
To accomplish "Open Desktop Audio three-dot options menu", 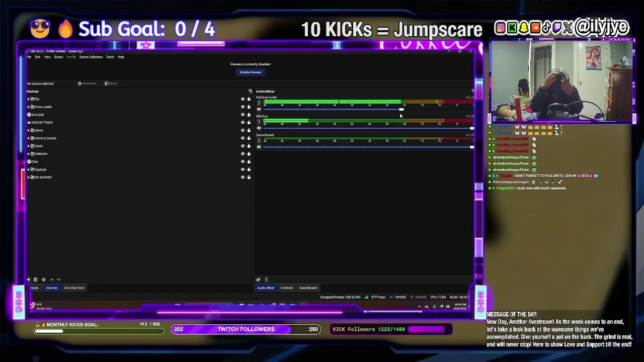I will point(259,103).
